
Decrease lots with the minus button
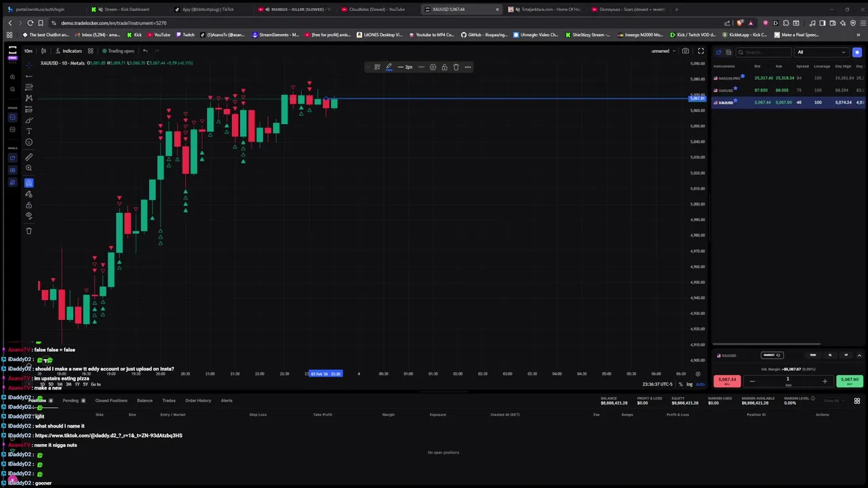coord(751,382)
